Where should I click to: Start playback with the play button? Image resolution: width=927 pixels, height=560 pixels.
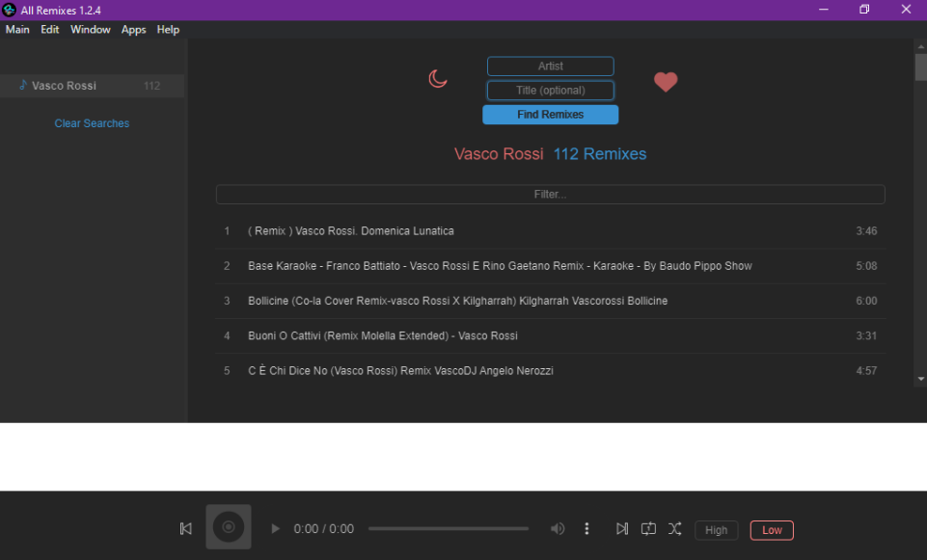(275, 529)
